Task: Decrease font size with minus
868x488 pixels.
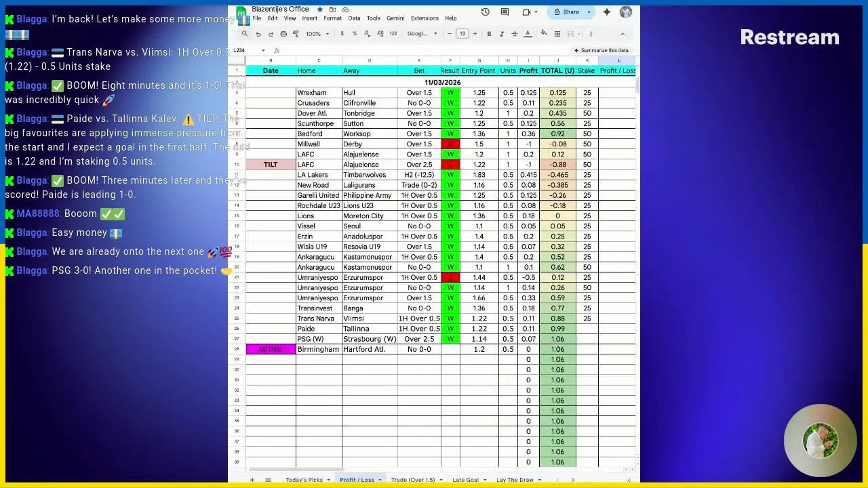Action: pos(450,34)
